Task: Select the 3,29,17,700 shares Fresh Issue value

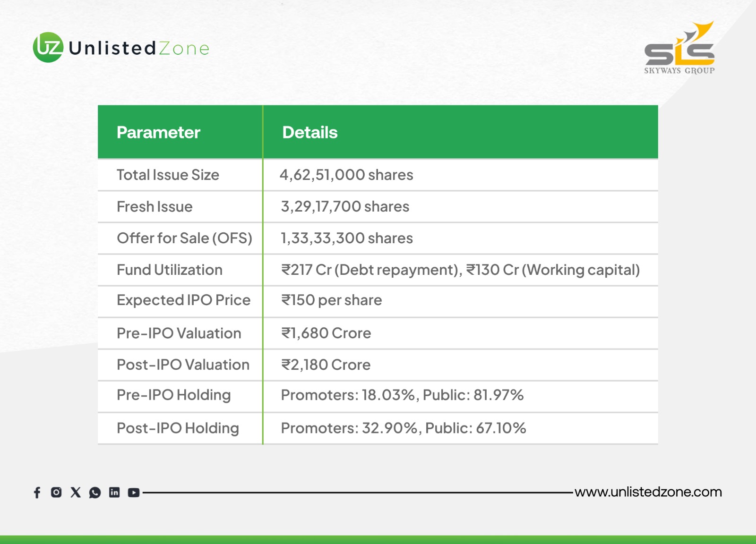Action: (x=345, y=207)
